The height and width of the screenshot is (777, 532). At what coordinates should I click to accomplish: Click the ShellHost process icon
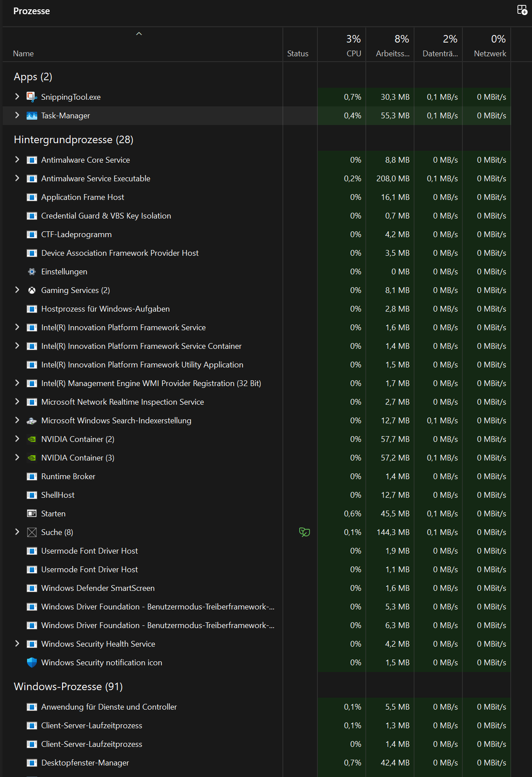click(x=31, y=495)
